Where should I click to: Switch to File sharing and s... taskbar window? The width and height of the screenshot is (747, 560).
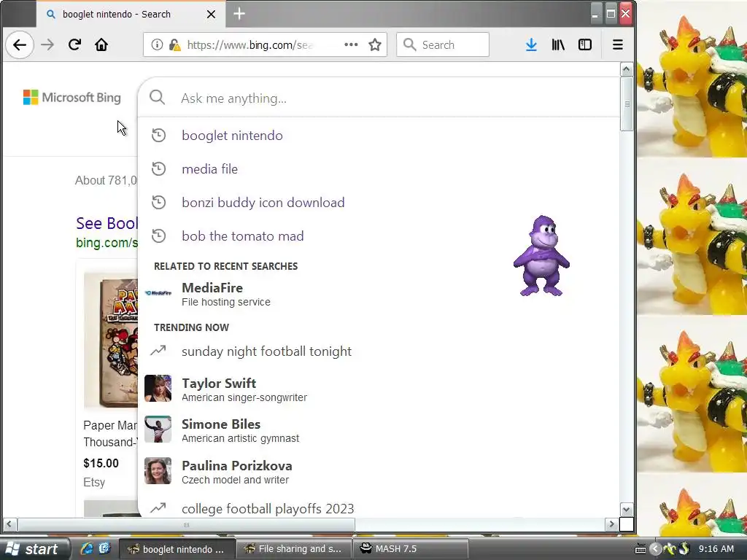tap(293, 549)
